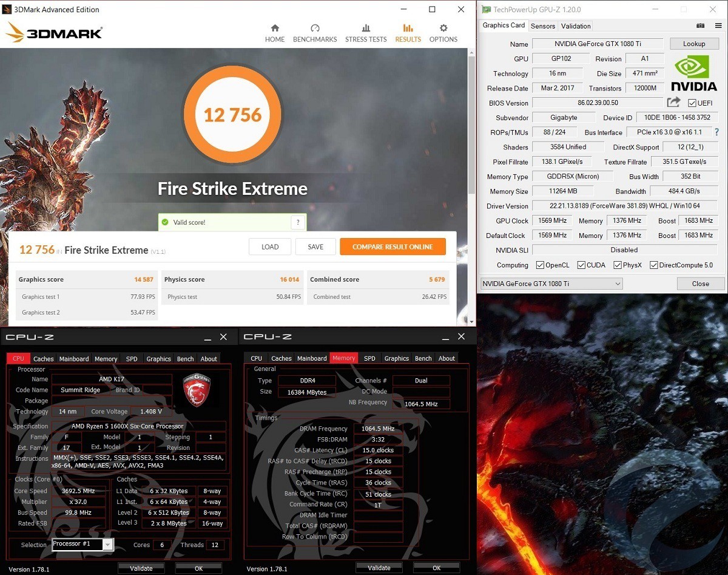728x575 pixels.
Task: Click the 3DMark logo
Action: click(54, 32)
